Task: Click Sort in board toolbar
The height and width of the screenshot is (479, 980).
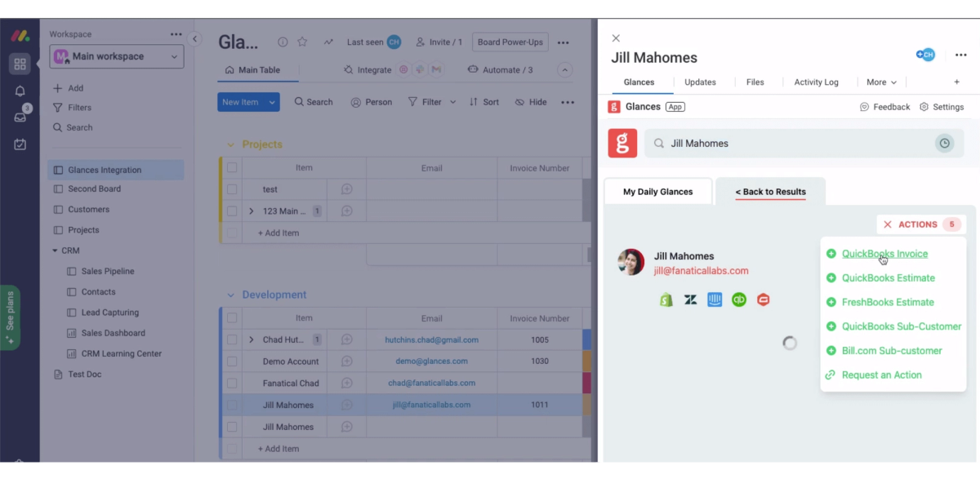Action: [x=484, y=102]
